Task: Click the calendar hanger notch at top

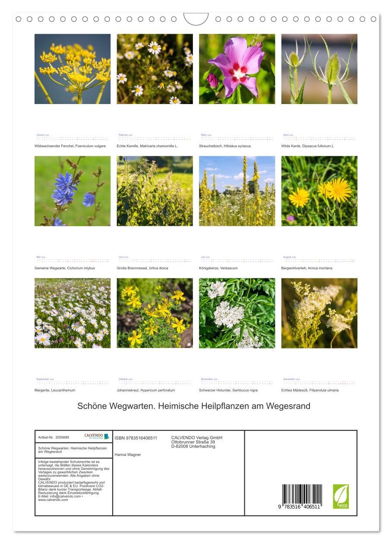Action: [x=196, y=19]
